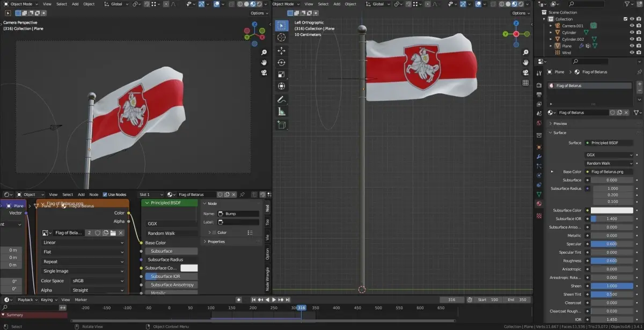The image size is (644, 330).
Task: Toggle camera view icon in right viewport
Action: (x=525, y=72)
